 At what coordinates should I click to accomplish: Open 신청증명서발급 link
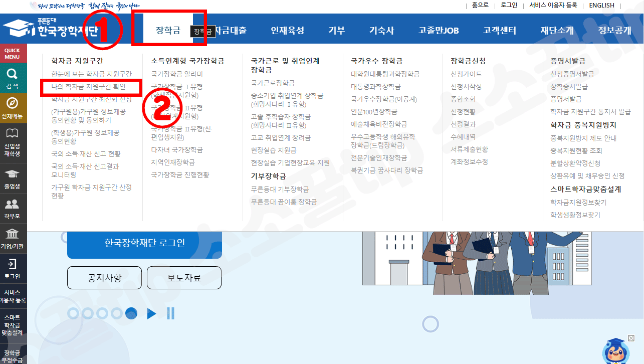pos(572,74)
